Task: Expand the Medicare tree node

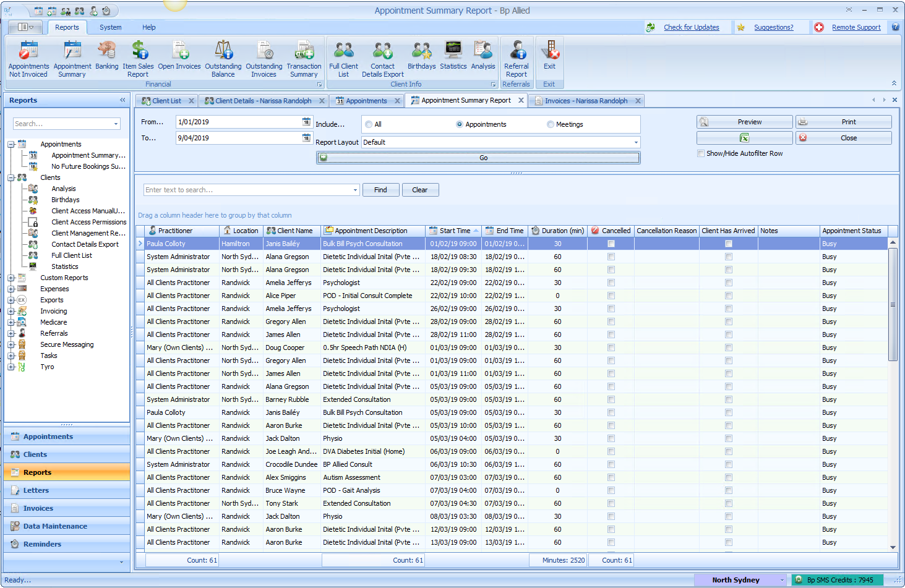Action: pos(11,322)
